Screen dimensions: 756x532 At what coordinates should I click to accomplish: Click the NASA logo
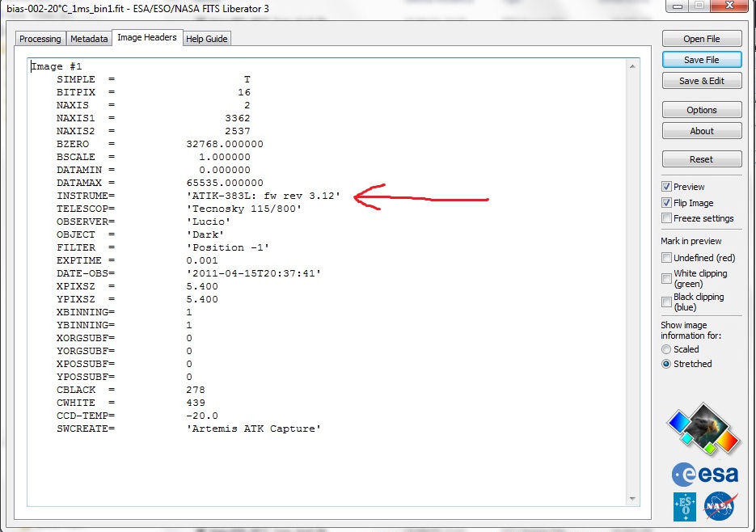720,506
